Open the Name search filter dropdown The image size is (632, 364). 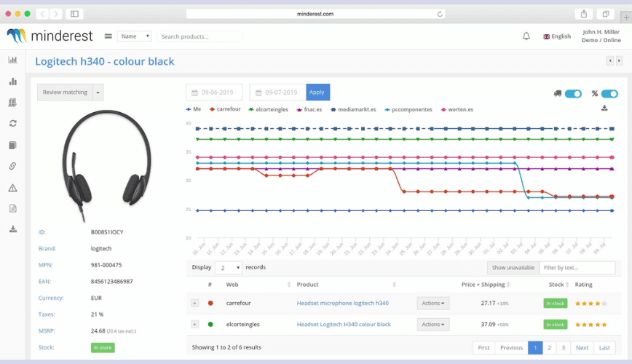click(x=135, y=36)
